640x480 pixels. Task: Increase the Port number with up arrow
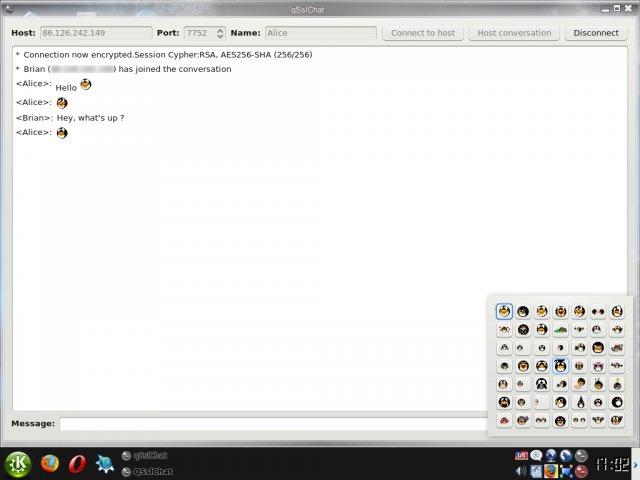(221, 29)
